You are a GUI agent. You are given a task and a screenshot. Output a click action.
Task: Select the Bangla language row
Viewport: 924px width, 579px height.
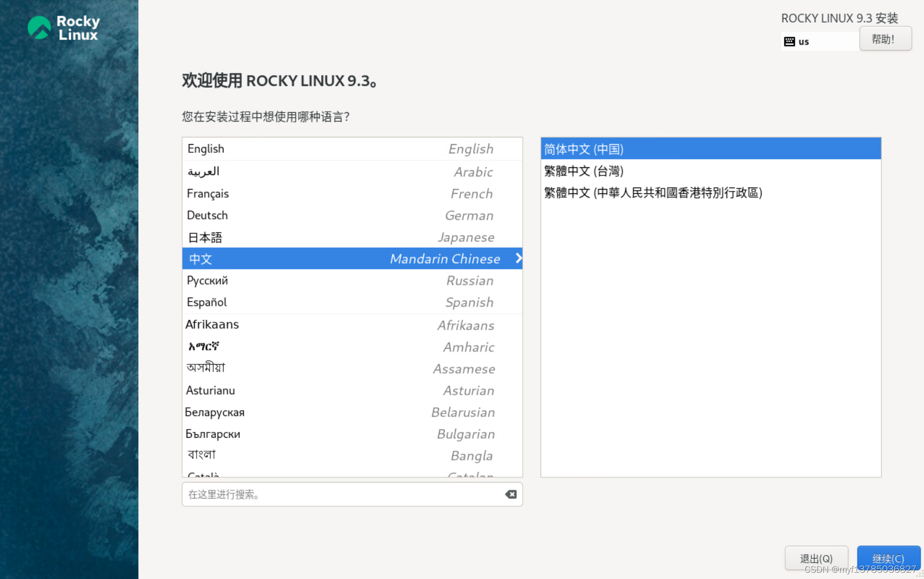tap(352, 455)
